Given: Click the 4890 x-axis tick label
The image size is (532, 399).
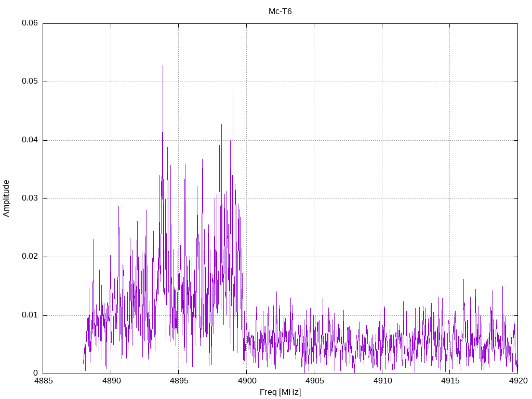Looking at the screenshot, I should click(111, 381).
